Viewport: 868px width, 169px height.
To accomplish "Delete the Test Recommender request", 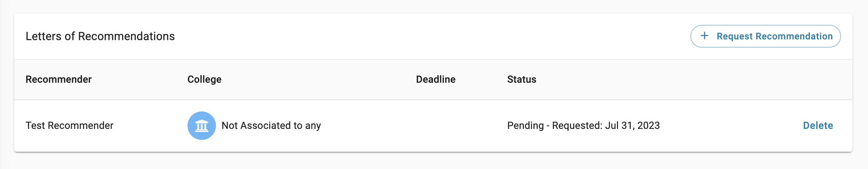I will (818, 125).
